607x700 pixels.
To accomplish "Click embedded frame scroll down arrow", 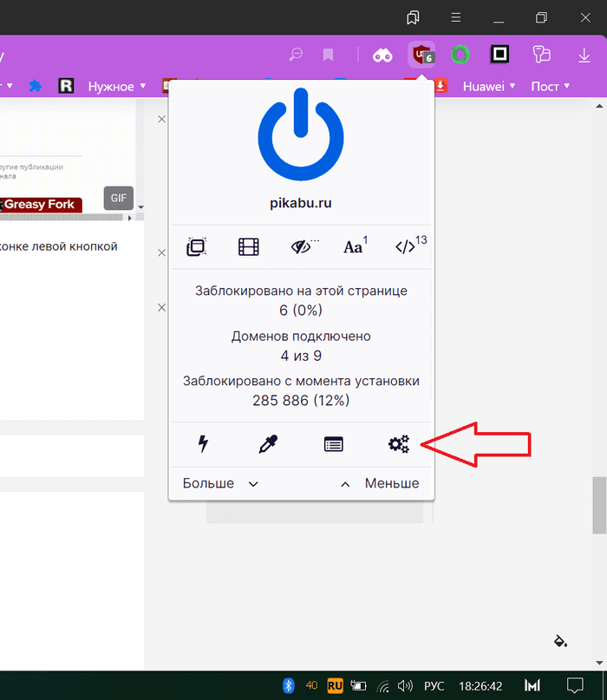I will pos(141,207).
